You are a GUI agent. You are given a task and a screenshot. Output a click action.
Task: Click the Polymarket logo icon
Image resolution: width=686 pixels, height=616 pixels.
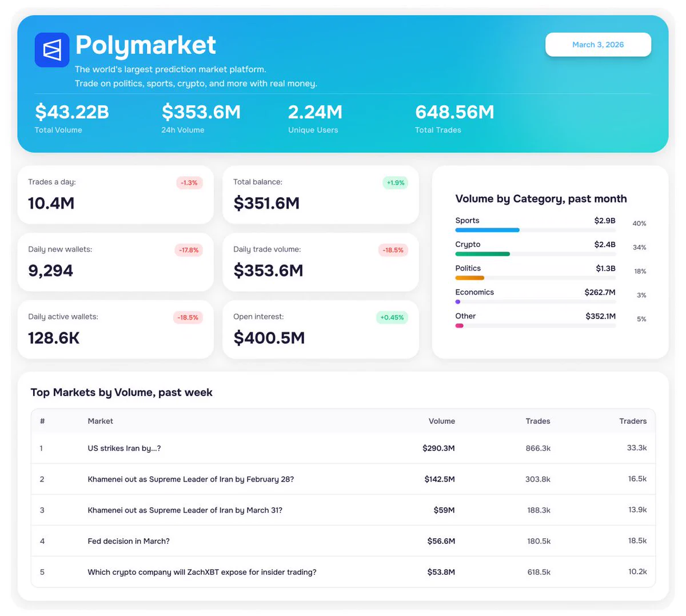[x=52, y=50]
